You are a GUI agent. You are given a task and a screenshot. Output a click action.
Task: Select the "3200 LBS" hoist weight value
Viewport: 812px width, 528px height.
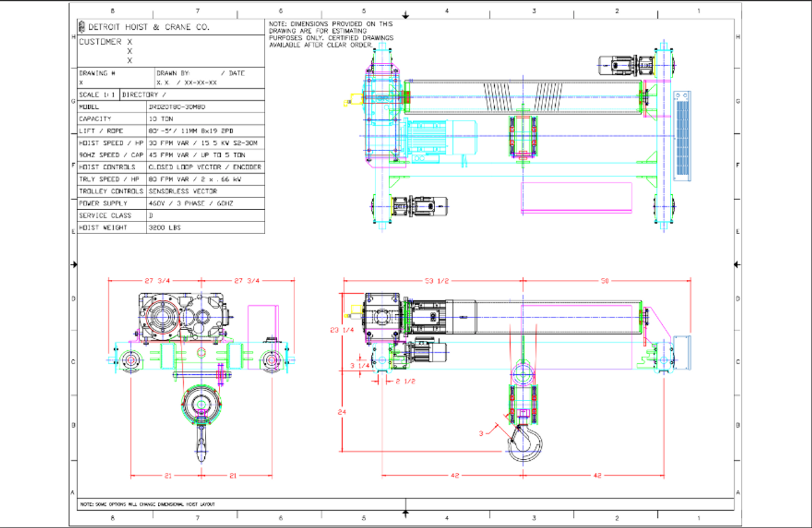(x=165, y=228)
